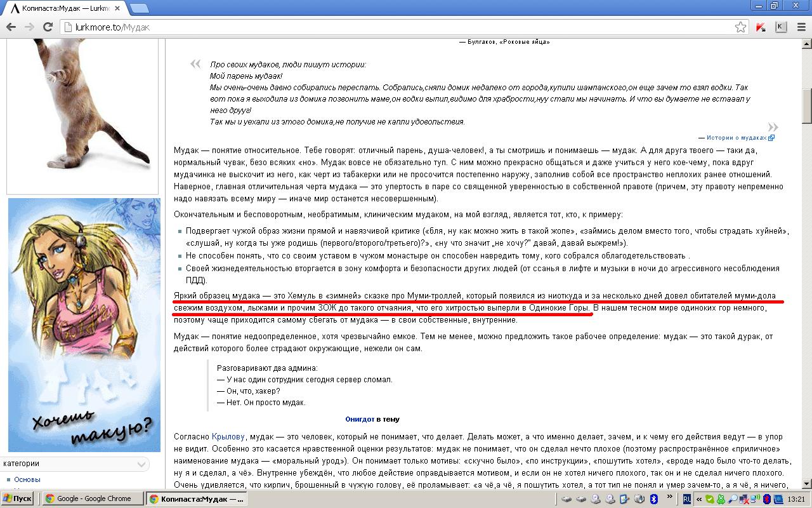The height and width of the screenshot is (508, 812).
Task: Bookmark this page with the star icon
Action: pyautogui.click(x=740, y=27)
